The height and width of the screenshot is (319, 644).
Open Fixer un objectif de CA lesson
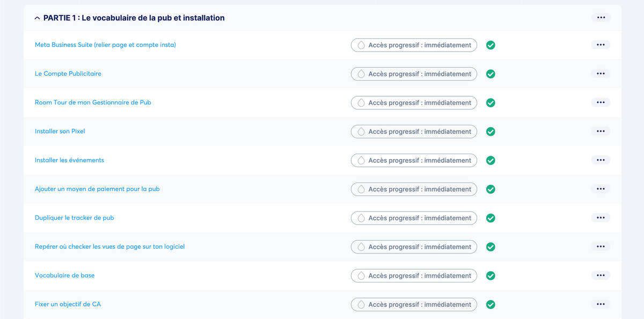click(x=68, y=305)
